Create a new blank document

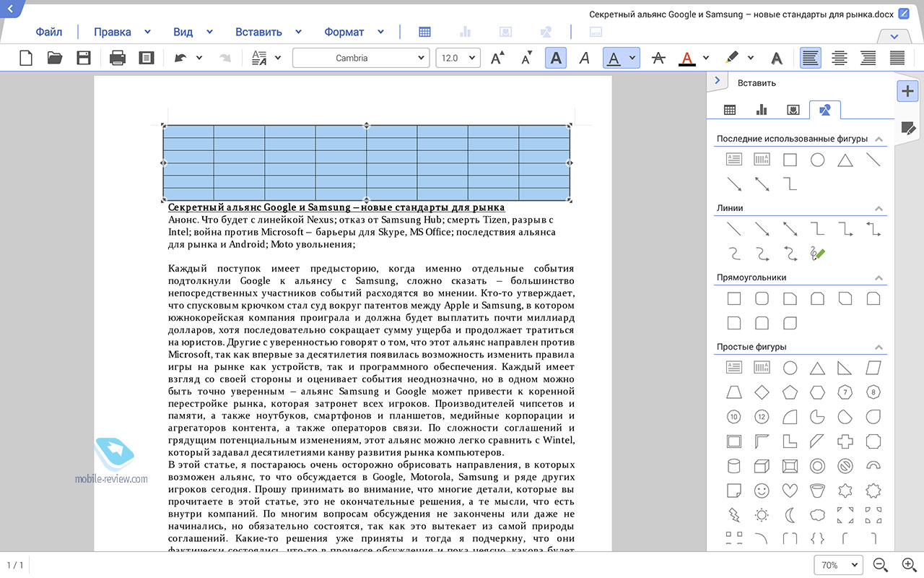[x=26, y=58]
